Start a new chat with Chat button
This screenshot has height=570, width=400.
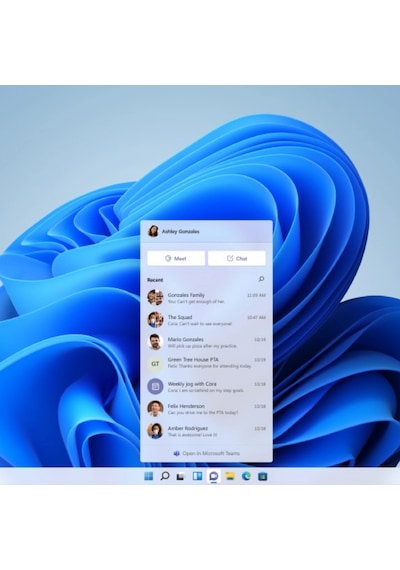(237, 258)
